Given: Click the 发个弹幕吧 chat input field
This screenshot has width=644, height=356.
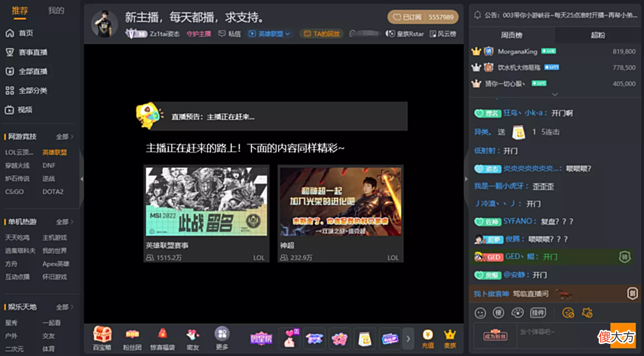Looking at the screenshot, I should tap(563, 335).
